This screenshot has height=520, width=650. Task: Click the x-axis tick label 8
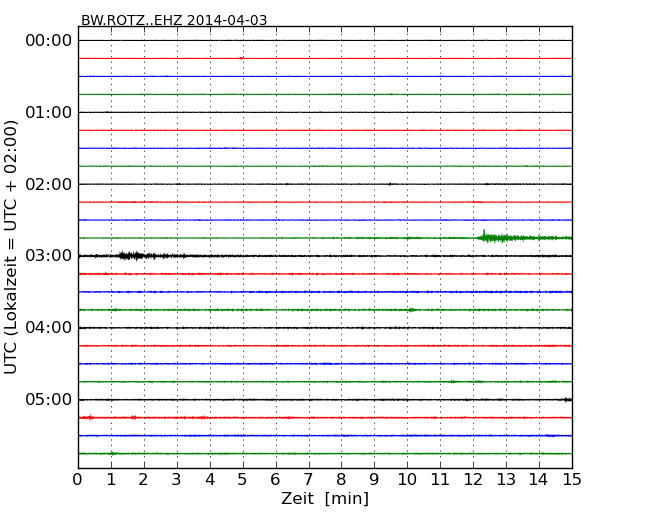(x=341, y=480)
